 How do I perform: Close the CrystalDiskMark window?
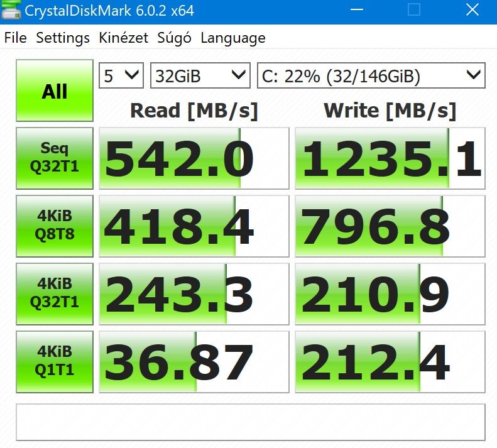tap(472, 10)
